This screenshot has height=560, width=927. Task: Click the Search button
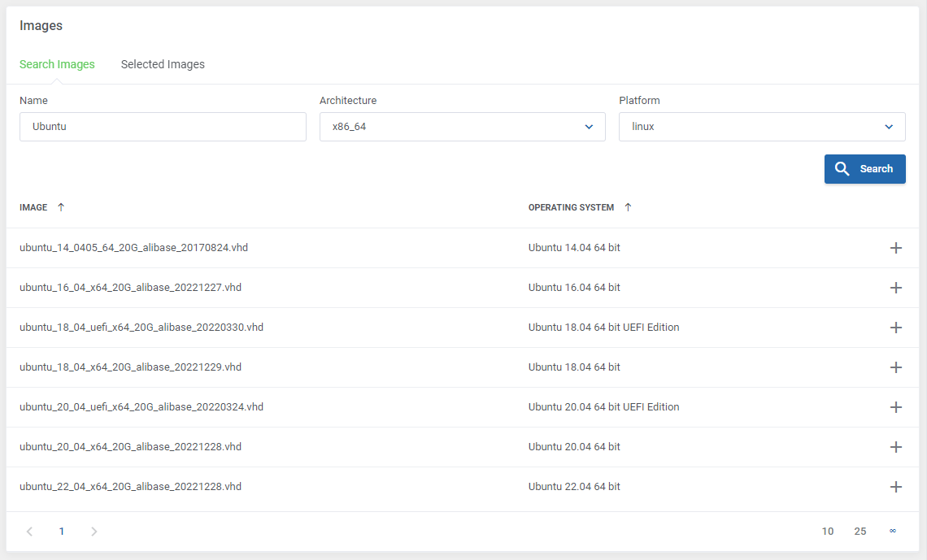[x=865, y=169]
